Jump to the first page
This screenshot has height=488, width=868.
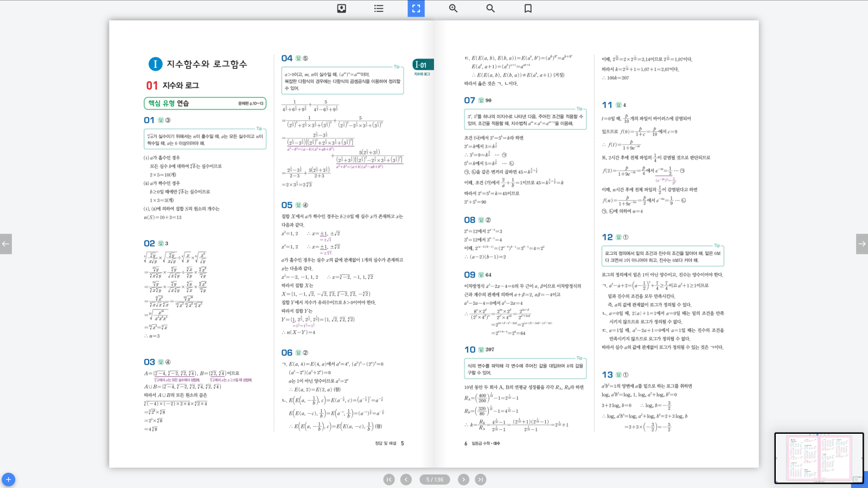click(389, 479)
